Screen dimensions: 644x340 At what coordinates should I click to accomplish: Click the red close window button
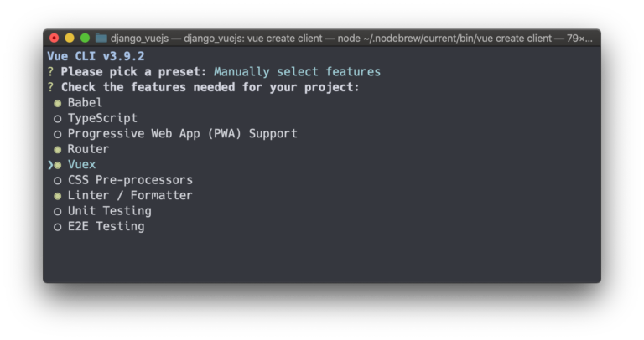point(55,39)
